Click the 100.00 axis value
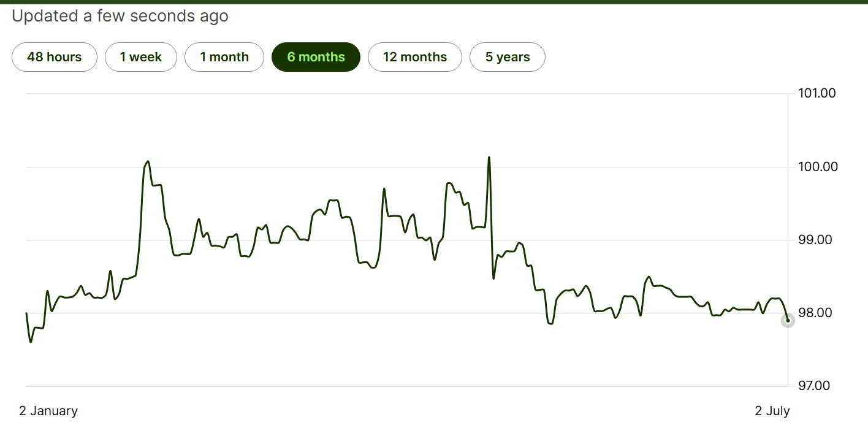 (818, 167)
